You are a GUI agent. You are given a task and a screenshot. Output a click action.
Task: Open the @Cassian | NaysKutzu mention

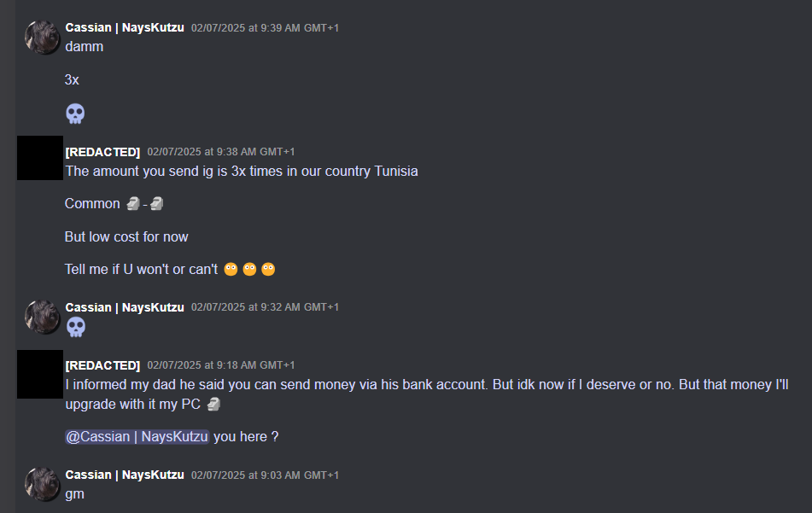tap(137, 437)
